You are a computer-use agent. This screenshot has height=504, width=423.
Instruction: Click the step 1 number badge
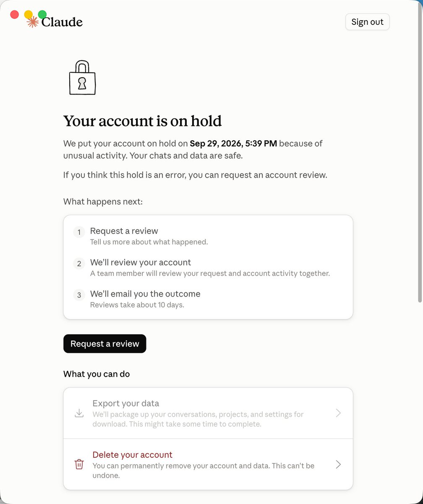tap(79, 232)
